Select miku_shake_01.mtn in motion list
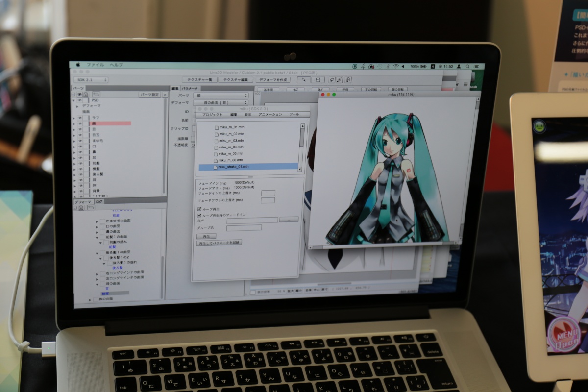 coord(248,167)
